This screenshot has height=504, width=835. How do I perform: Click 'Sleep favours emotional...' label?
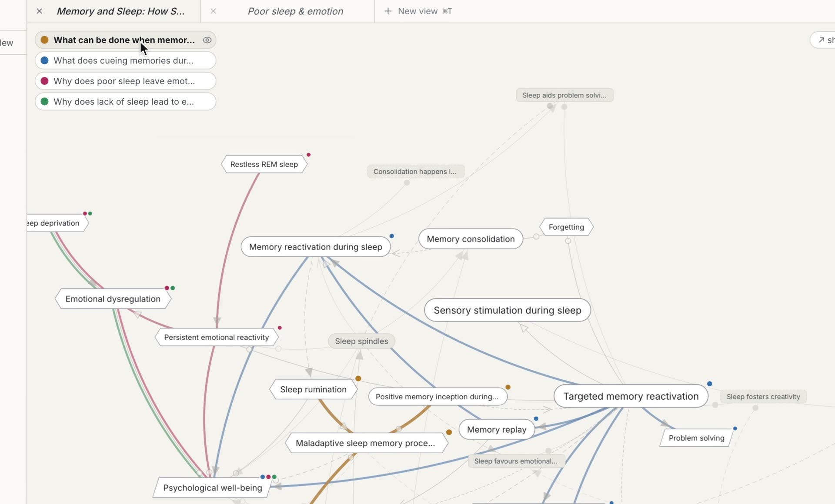[x=516, y=461]
